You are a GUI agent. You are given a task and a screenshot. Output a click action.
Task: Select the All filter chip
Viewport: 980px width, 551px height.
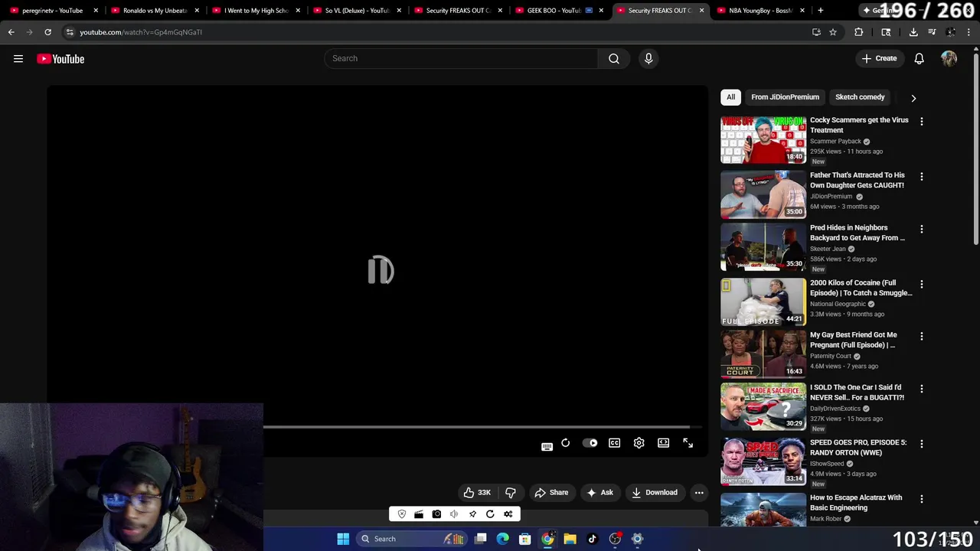tap(730, 97)
